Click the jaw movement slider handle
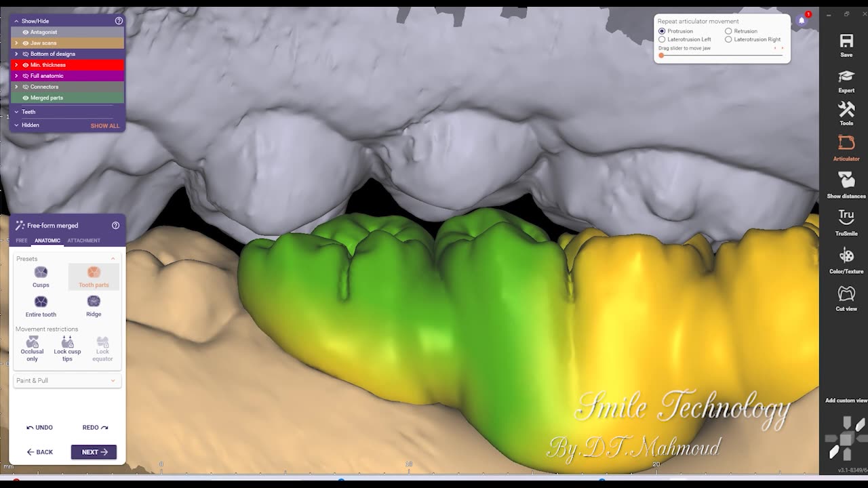This screenshot has width=868, height=488. coord(661,56)
